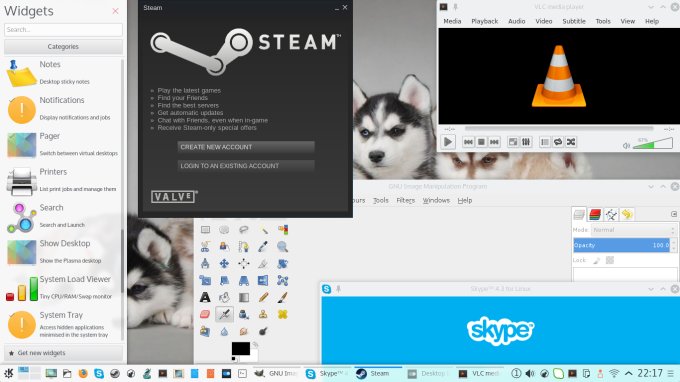Viewport: 680px width, 382px height.
Task: Toggle VLC fullscreen view button
Action: 513,142
